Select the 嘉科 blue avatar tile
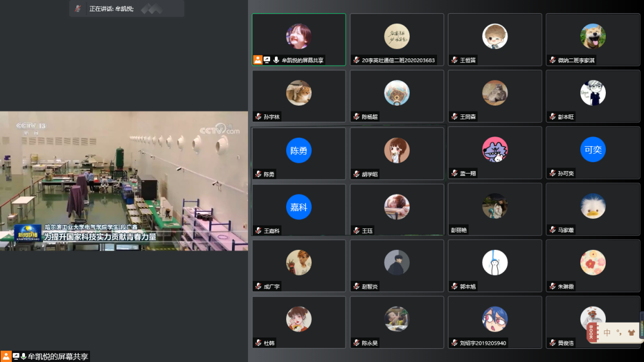 point(299,207)
